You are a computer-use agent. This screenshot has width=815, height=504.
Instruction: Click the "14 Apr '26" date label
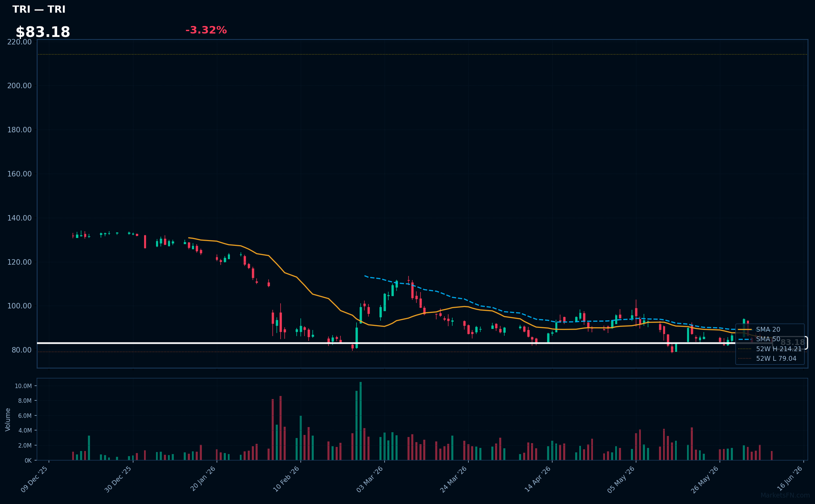(x=538, y=479)
